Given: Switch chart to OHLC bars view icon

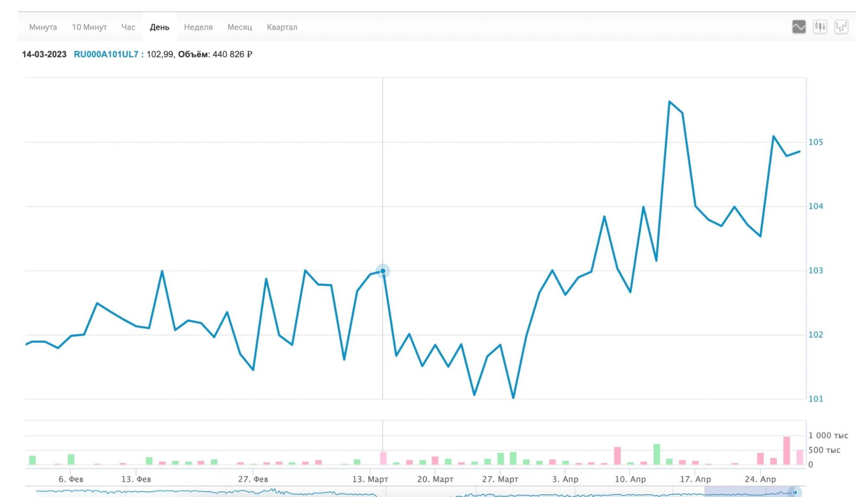Looking at the screenshot, I should (841, 27).
